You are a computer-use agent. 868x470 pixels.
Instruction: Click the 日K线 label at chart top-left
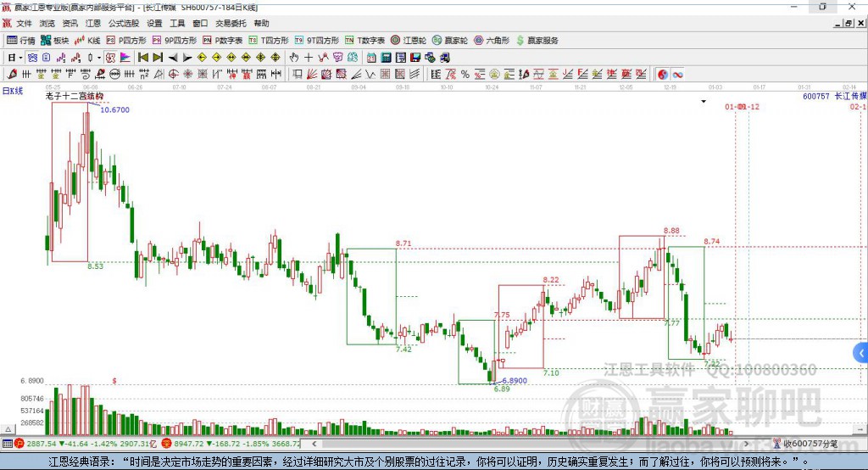pyautogui.click(x=12, y=90)
